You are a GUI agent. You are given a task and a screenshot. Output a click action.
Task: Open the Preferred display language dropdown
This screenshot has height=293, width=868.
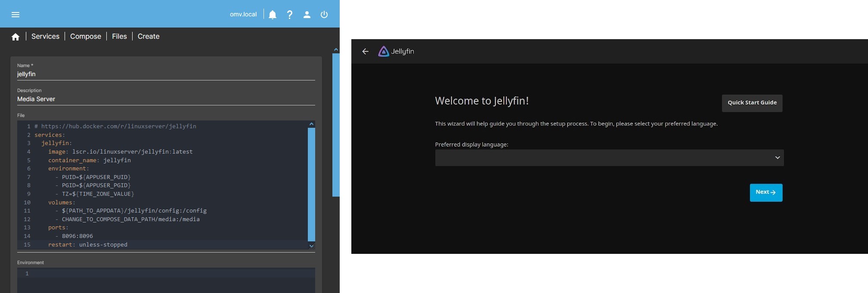pyautogui.click(x=609, y=158)
